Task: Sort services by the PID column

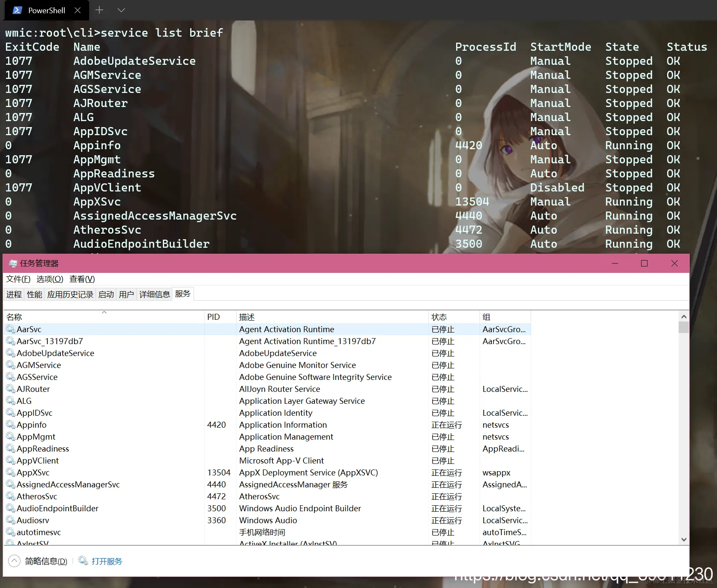Action: point(220,317)
